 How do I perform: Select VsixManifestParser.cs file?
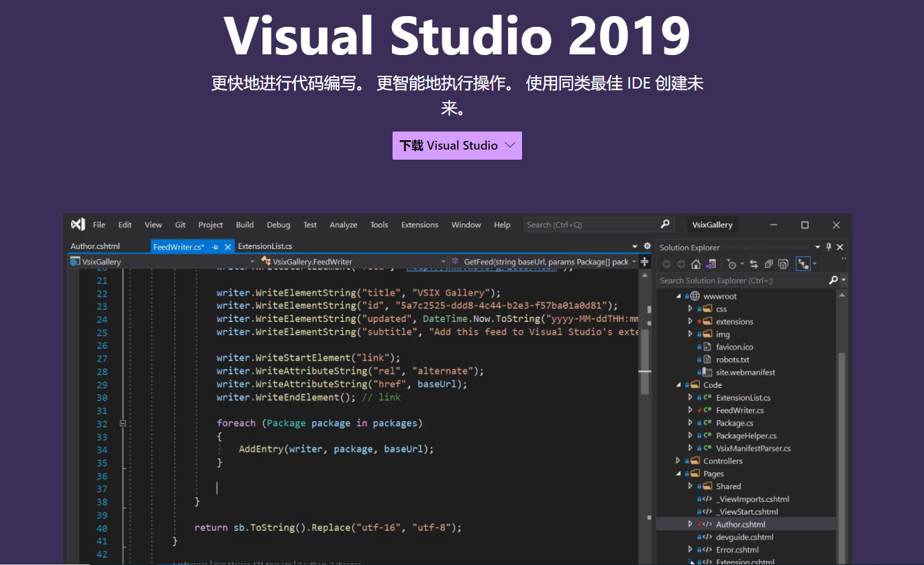coord(753,449)
